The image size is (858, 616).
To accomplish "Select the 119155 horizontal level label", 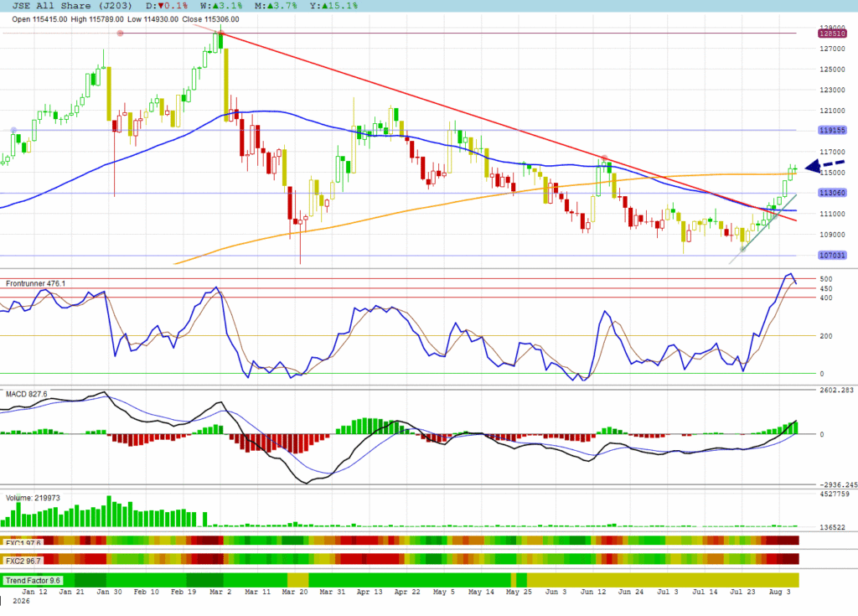I will click(832, 130).
